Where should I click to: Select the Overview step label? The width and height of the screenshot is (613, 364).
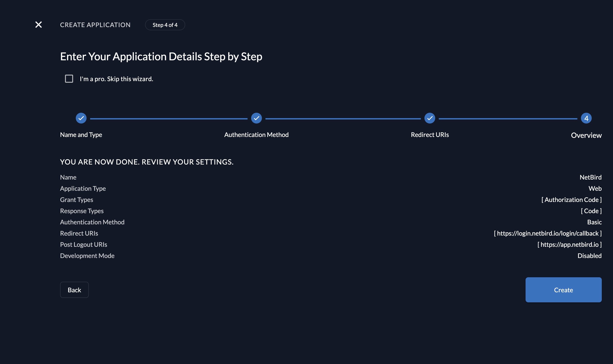click(586, 135)
